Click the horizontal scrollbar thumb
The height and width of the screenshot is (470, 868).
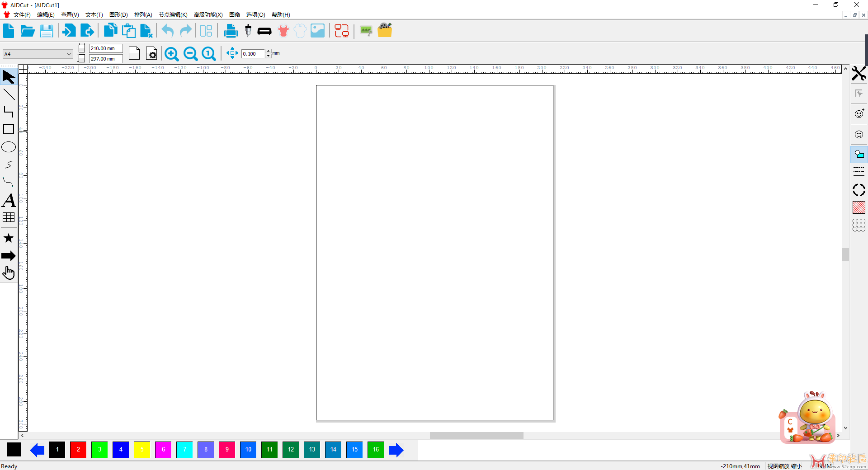[x=476, y=436]
